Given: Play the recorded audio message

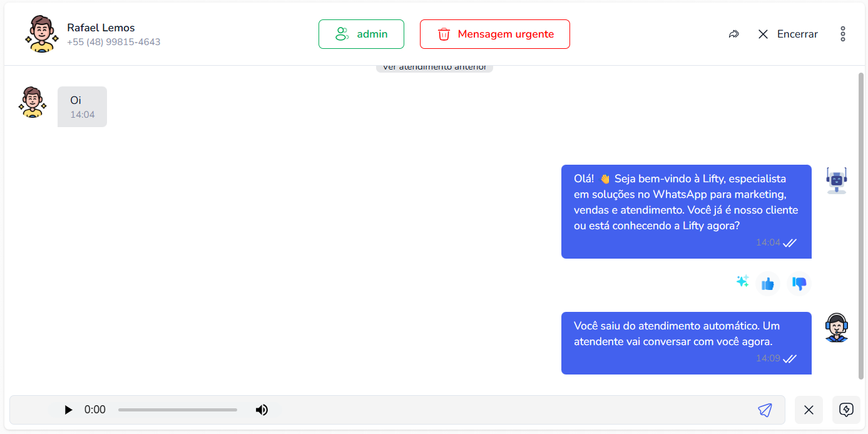Looking at the screenshot, I should 68,410.
